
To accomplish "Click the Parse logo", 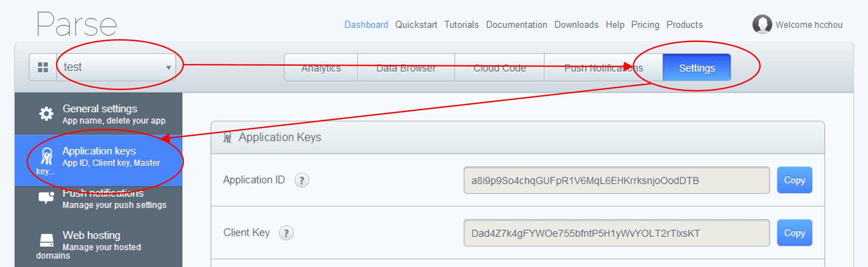I will tap(77, 24).
